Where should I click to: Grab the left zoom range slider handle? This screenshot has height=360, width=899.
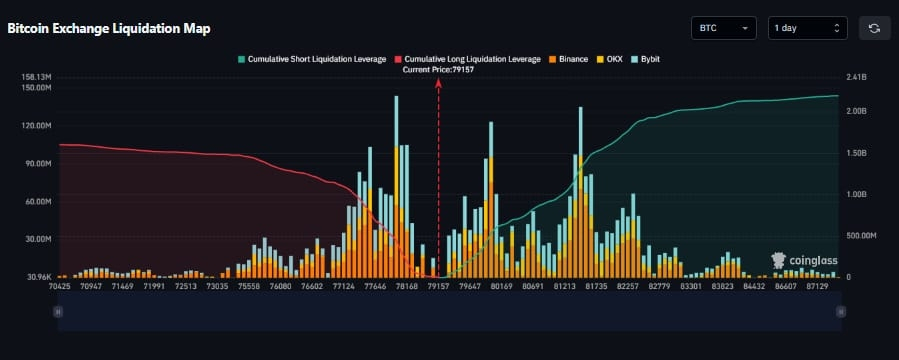(57, 311)
